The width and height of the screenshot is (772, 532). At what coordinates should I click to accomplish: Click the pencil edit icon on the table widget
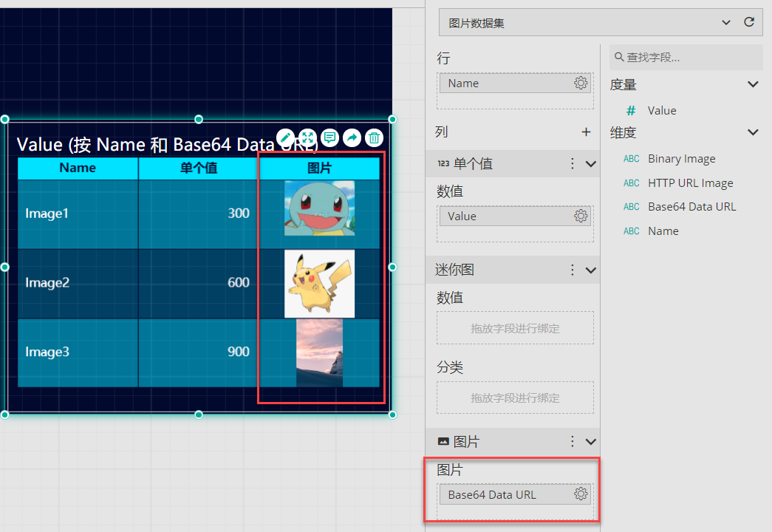coord(286,137)
